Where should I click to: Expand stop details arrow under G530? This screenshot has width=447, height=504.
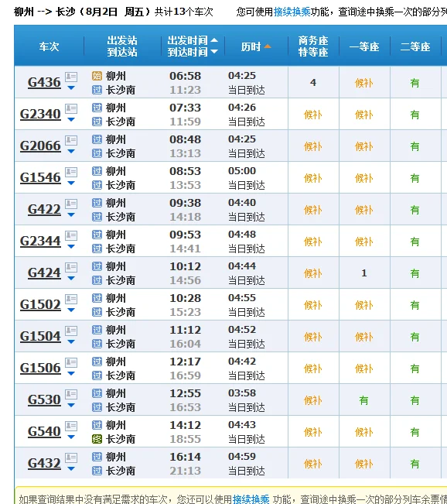pos(71,405)
